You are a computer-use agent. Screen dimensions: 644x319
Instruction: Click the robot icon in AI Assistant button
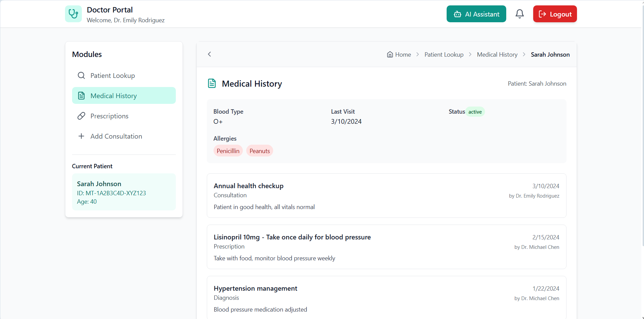point(457,14)
